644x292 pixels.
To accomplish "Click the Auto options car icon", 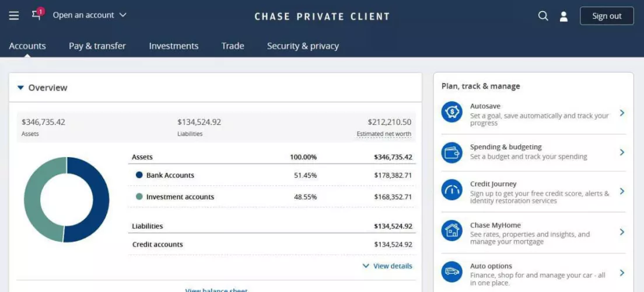I will click(x=452, y=272).
